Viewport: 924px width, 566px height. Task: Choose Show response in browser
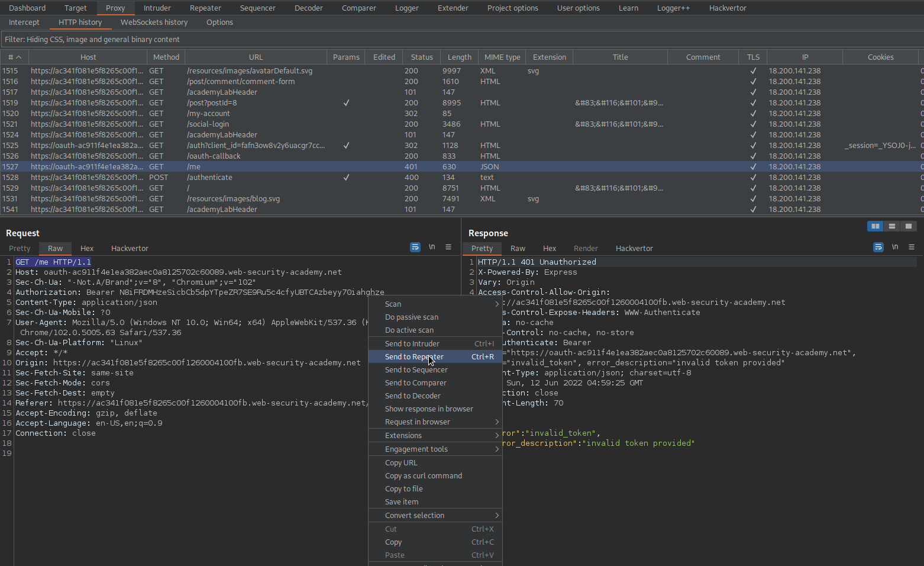click(435, 409)
